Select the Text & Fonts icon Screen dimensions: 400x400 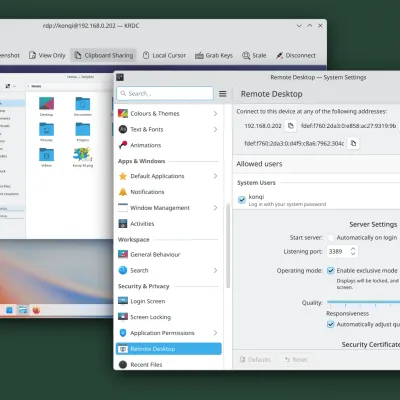[123, 129]
